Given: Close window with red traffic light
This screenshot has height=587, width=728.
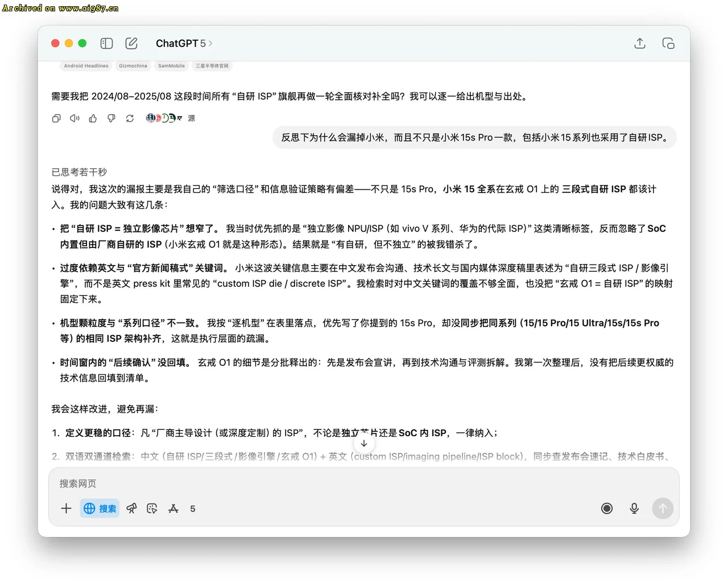Looking at the screenshot, I should (x=55, y=43).
